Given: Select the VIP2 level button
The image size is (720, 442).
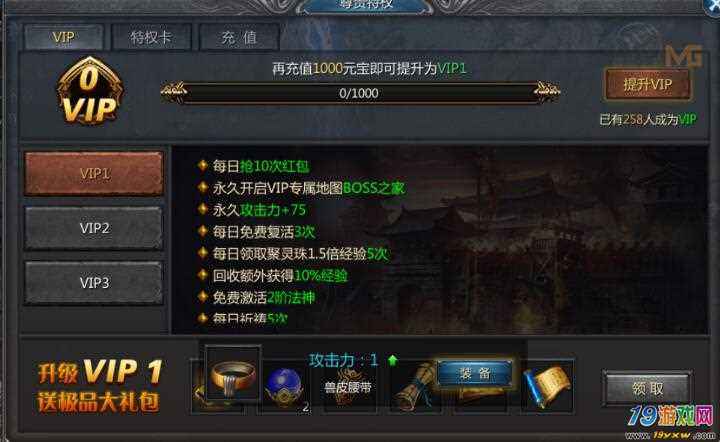Looking at the screenshot, I should tap(94, 228).
